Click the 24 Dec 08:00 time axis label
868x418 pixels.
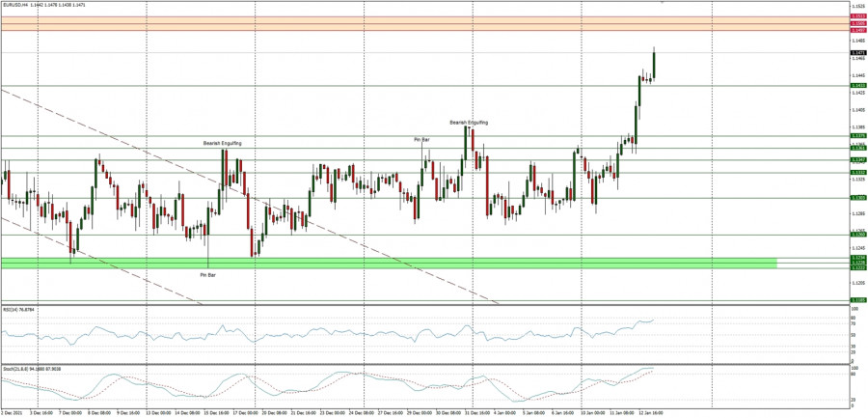361,413
